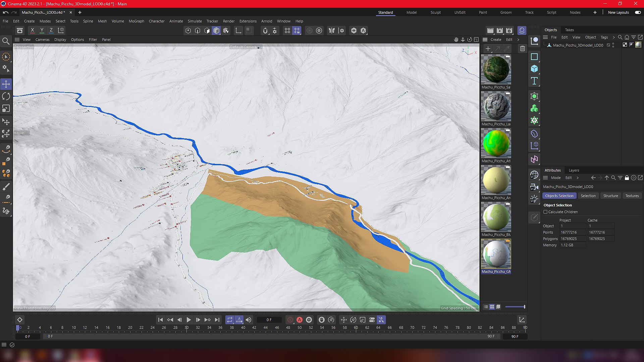Open bottom status bar hamburger menu
Image resolution: width=644 pixels, height=362 pixels.
(4, 345)
